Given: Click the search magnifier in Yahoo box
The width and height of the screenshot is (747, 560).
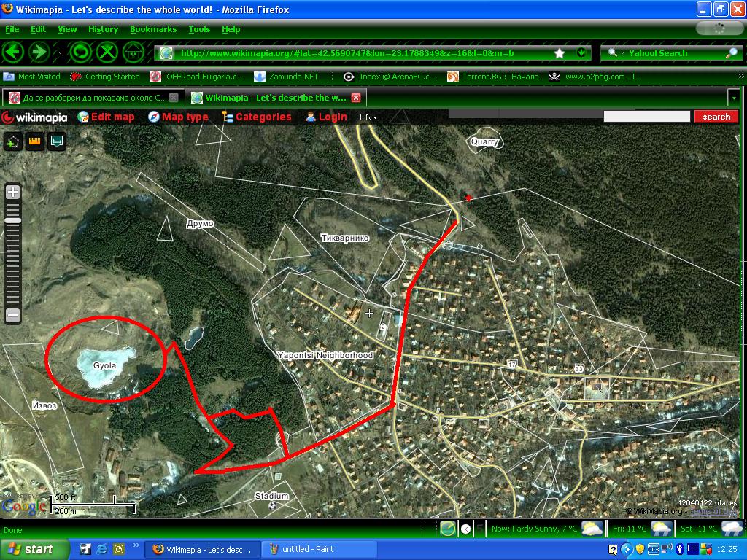Looking at the screenshot, I should coord(731,53).
